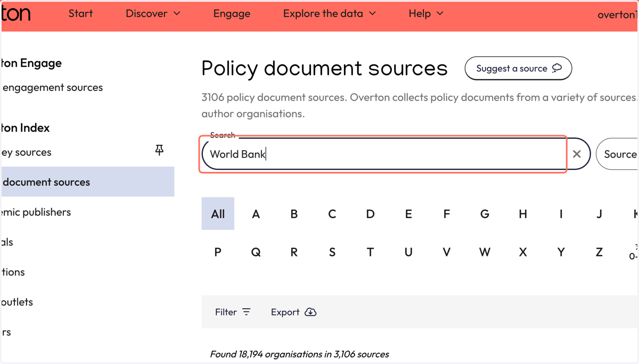Open the Source dropdown next to search
Image resolution: width=639 pixels, height=364 pixels.
click(x=618, y=154)
